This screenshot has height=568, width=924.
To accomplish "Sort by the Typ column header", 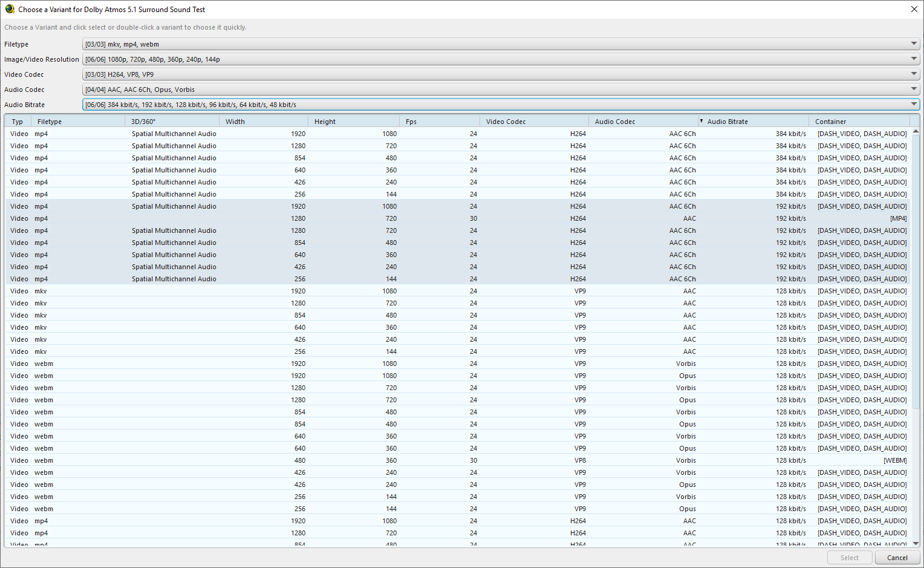I will 18,122.
